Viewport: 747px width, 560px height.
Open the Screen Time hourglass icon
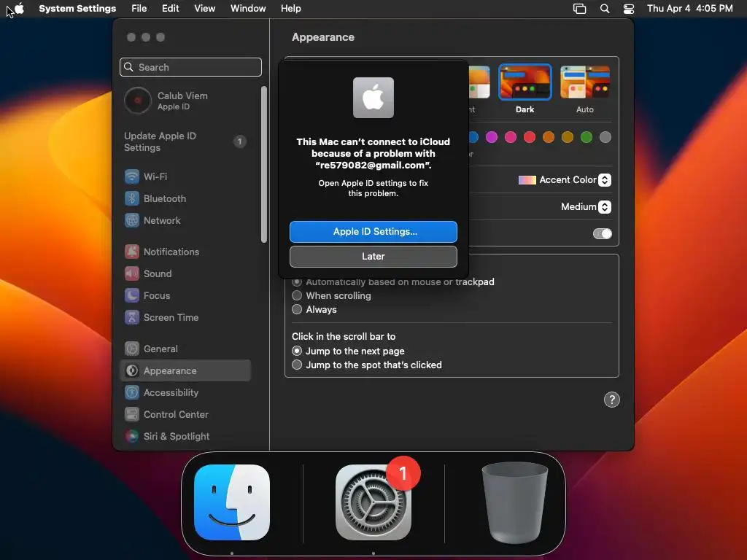[x=132, y=318]
